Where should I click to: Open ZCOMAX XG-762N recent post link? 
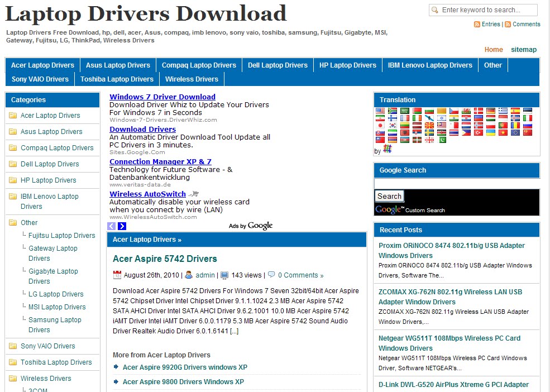450,297
